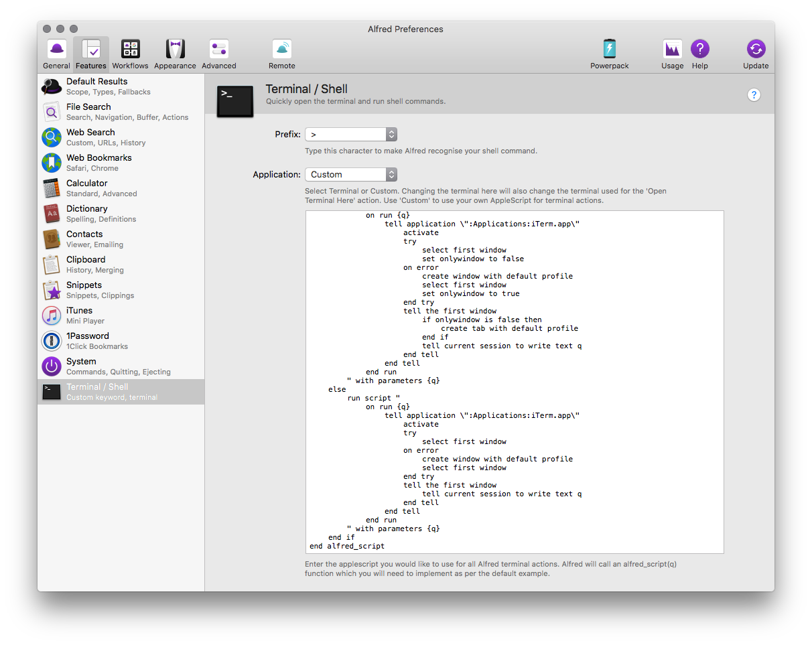Click the question mark help button

(x=754, y=95)
